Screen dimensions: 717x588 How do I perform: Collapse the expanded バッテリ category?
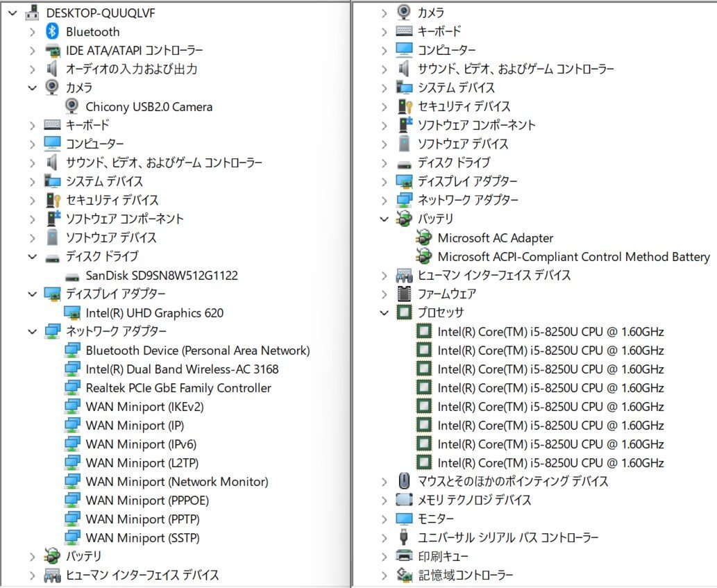pos(385,219)
